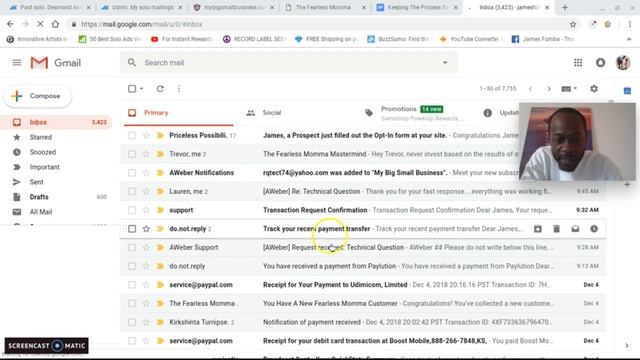Open a new browser tab

click(565, 7)
